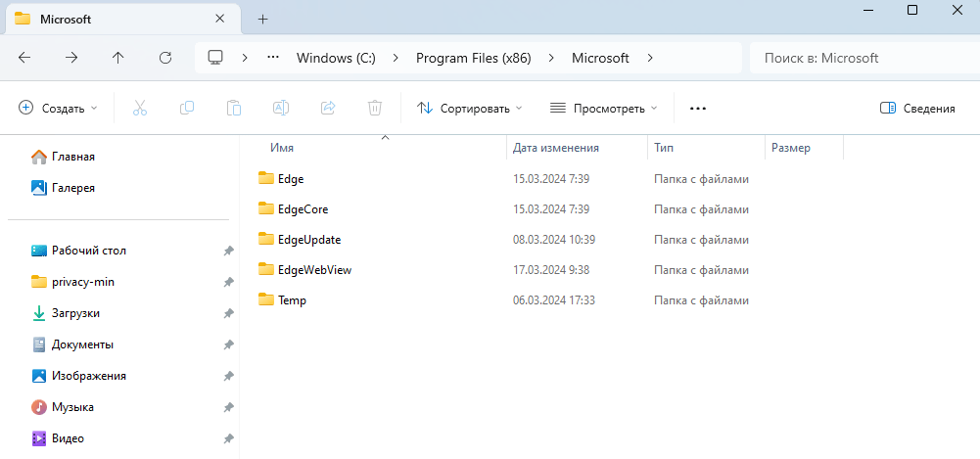
Task: Click the Copy icon in toolbar
Action: coord(187,108)
